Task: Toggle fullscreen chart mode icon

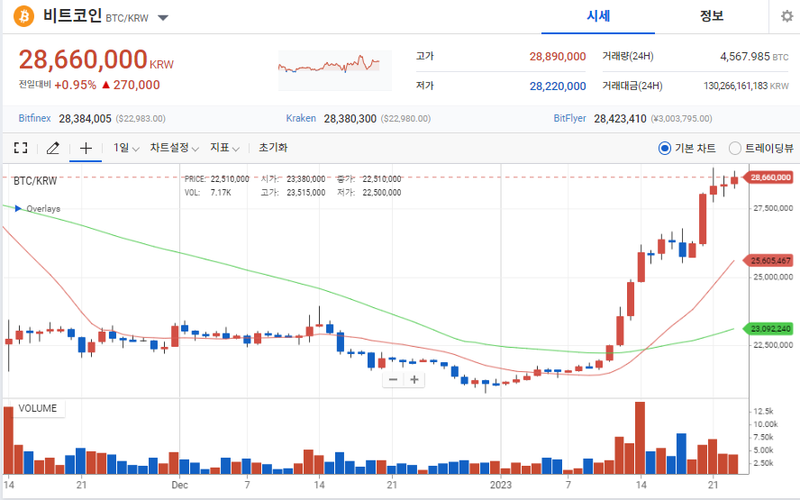Action: point(20,148)
